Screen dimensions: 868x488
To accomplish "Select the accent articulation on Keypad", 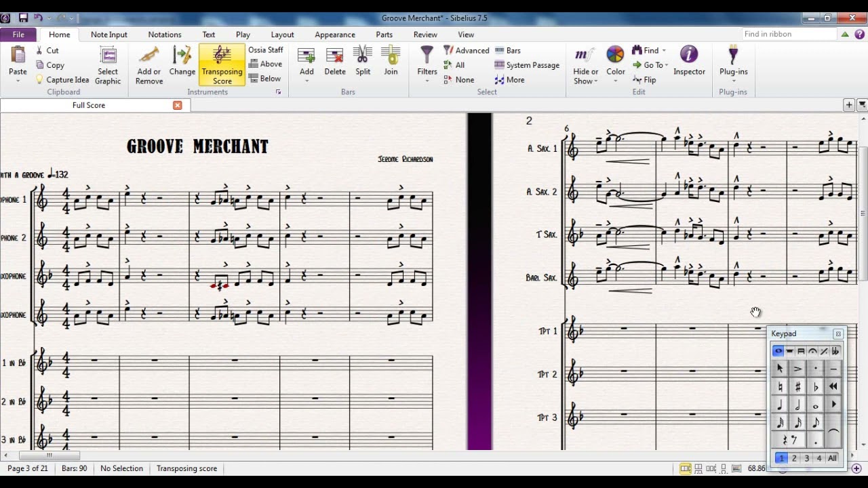I will coord(797,369).
